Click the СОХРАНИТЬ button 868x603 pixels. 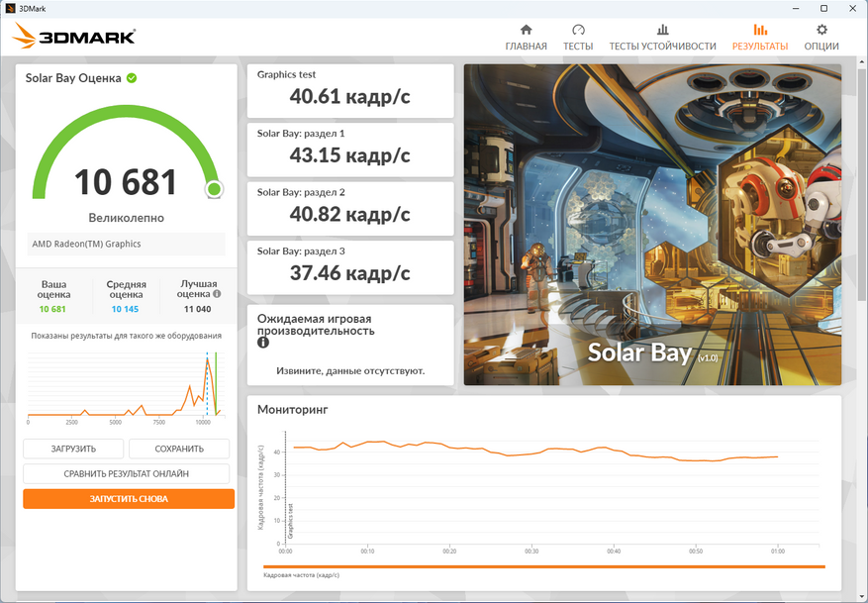pos(179,449)
